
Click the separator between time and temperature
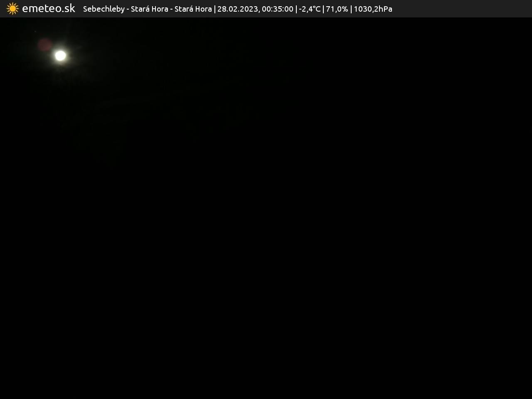(296, 9)
